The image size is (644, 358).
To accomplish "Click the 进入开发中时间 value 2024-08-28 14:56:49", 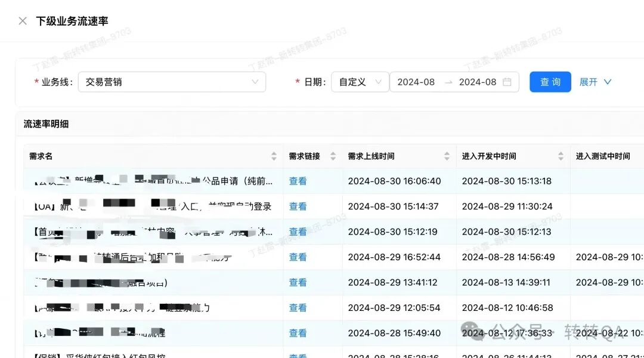I will [x=508, y=257].
